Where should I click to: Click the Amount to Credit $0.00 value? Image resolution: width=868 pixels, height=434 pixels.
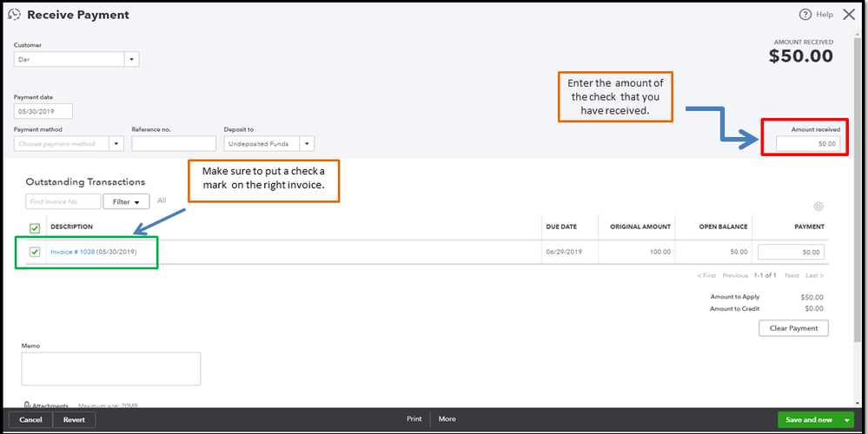point(814,309)
